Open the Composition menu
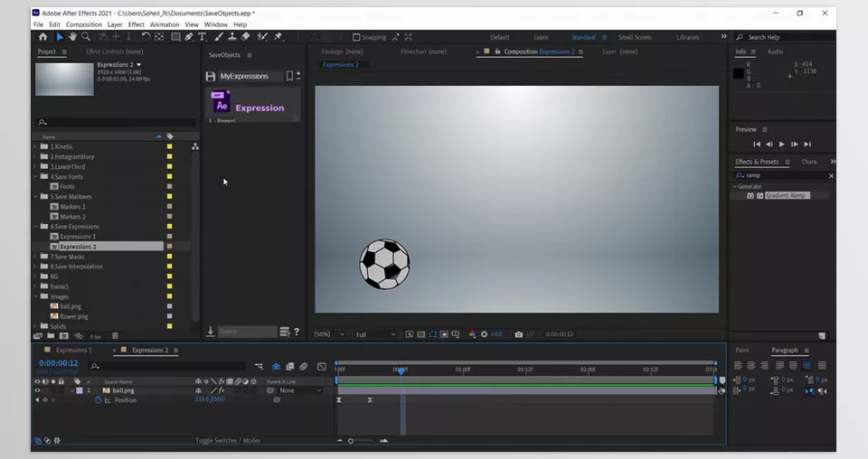The width and height of the screenshot is (868, 459). click(83, 24)
